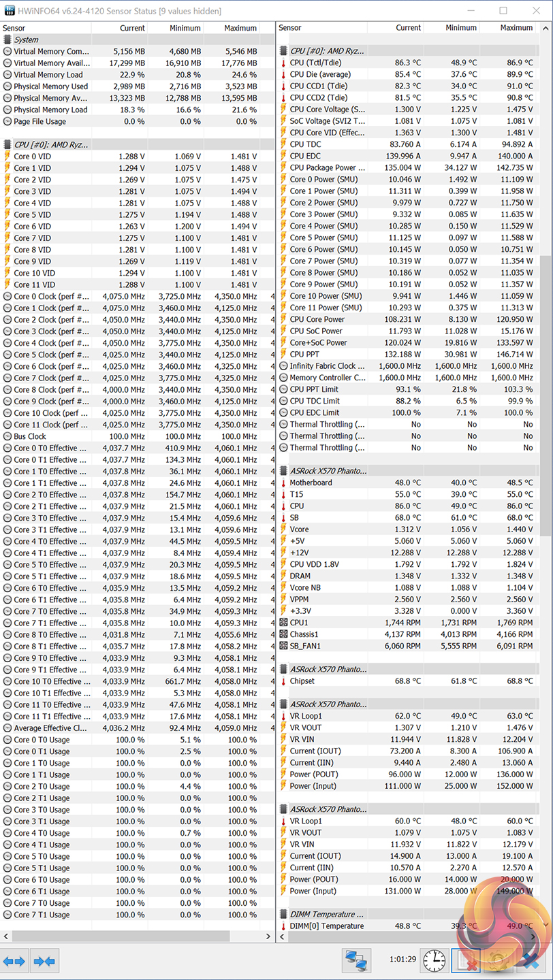553x980 pixels.
Task: Click right pane Sensor column header
Action: click(321, 28)
